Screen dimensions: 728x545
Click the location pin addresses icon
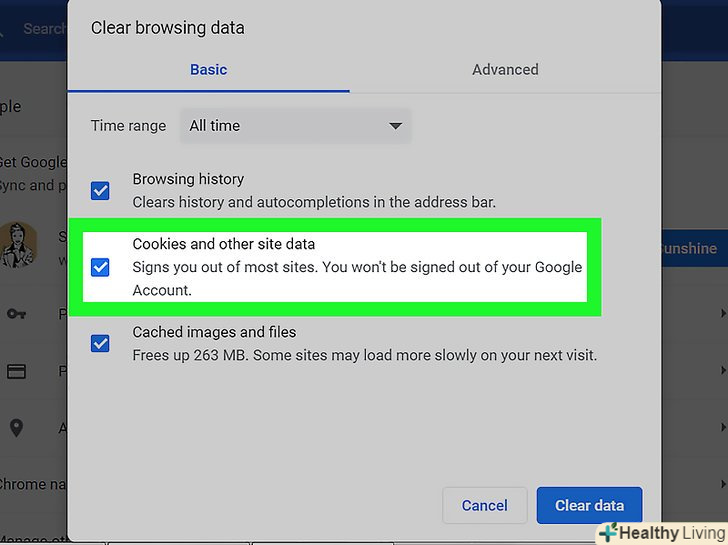(16, 428)
